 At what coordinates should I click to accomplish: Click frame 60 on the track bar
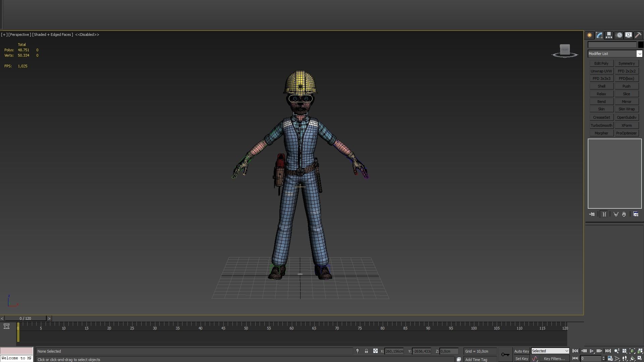tap(291, 328)
